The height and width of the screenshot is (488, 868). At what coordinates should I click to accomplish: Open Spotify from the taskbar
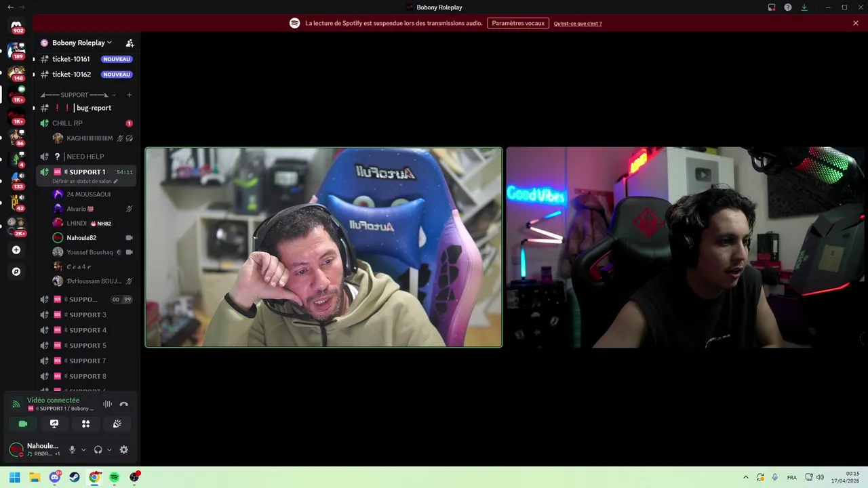click(115, 477)
